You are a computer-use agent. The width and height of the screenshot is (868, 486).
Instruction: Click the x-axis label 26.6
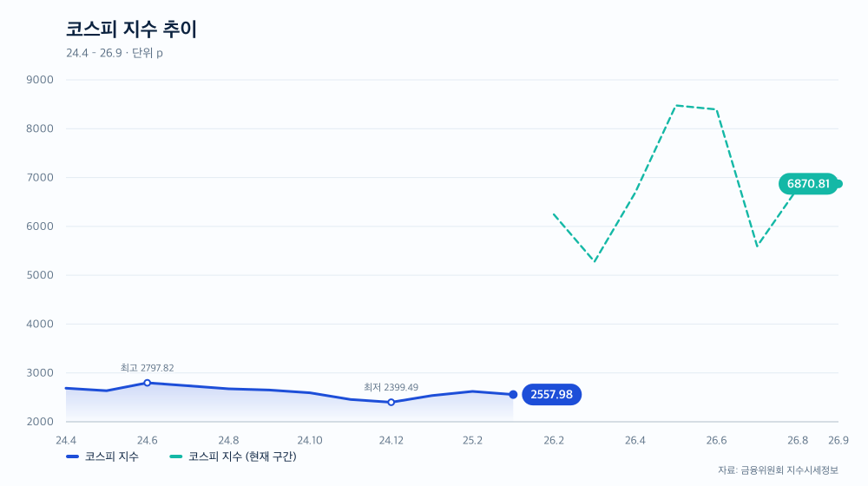[x=716, y=441]
